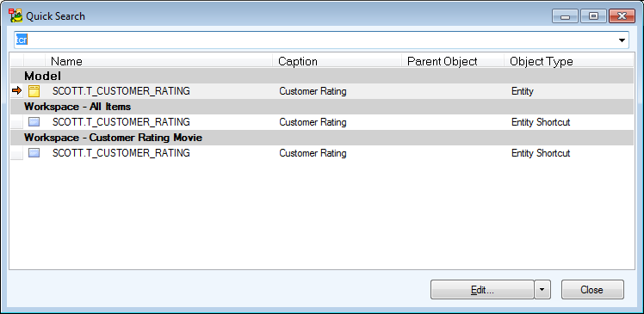Viewport: 644px width, 314px height.
Task: Select the Entity row SCOTT.T_CUSTOMER_RATING
Action: (x=322, y=91)
